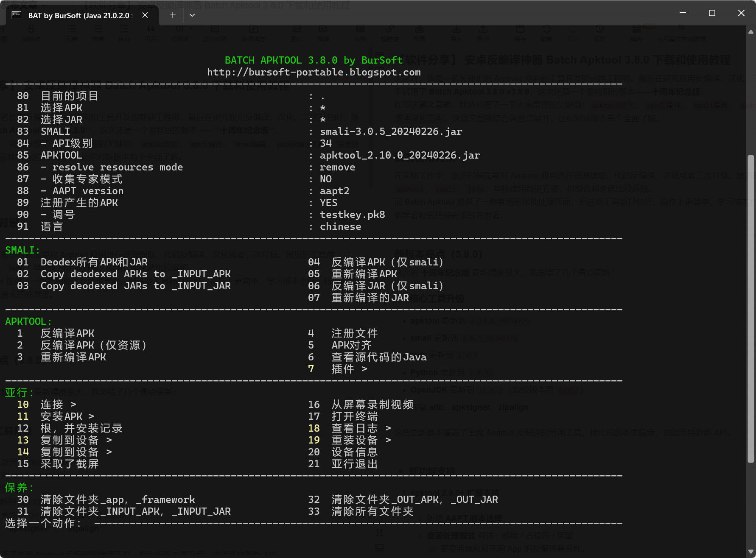The height and width of the screenshot is (558, 756).
Task: Click the line "05 重新编译APK"
Action: (353, 274)
